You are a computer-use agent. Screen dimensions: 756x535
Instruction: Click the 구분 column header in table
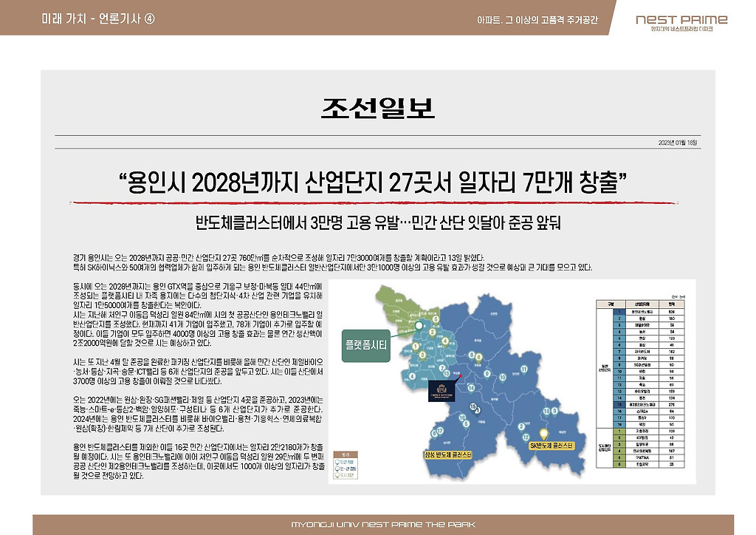pos(611,304)
